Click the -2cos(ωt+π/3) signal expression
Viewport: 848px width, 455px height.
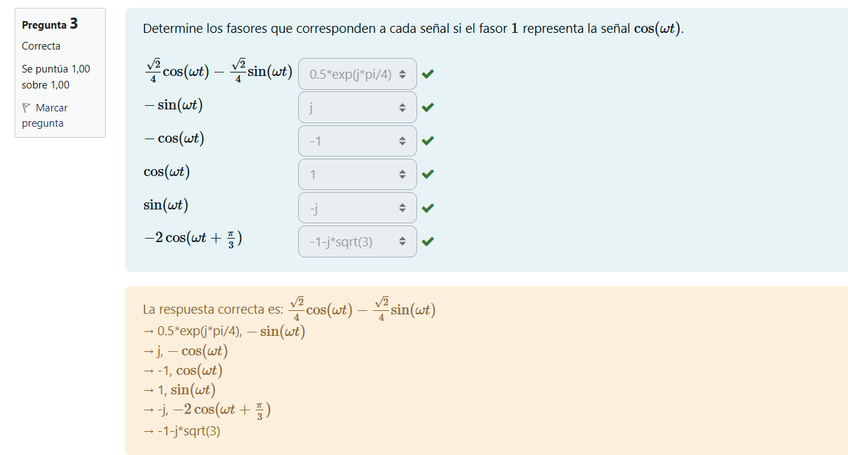193,239
